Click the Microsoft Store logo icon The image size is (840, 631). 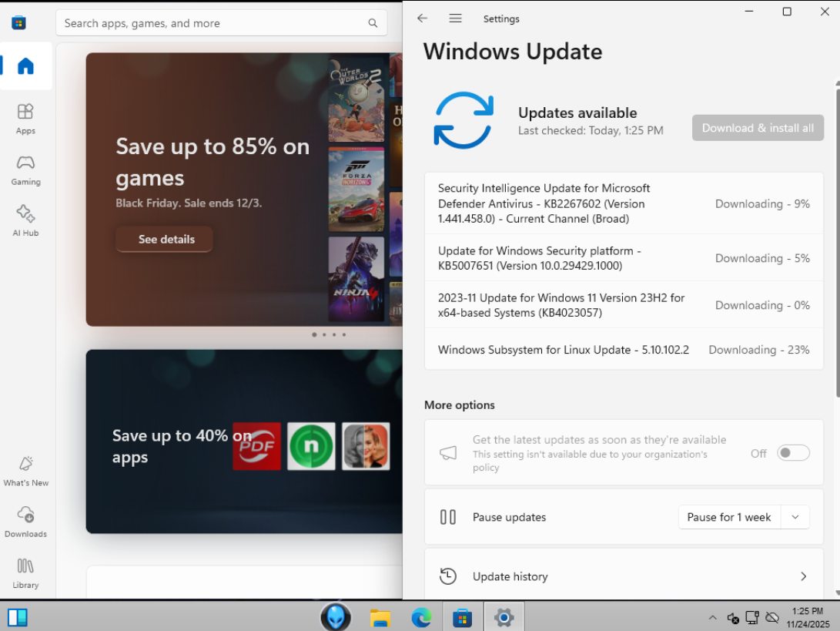coord(18,22)
